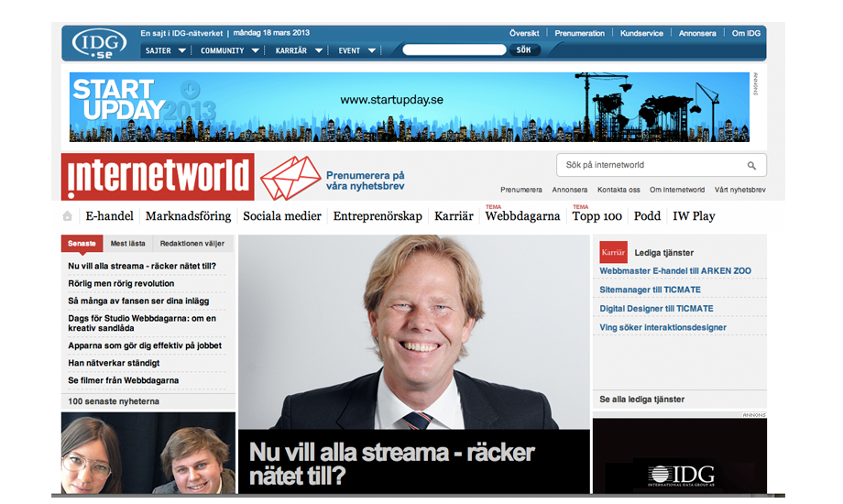843x504 pixels.
Task: Expand the COMMUNITY dropdown menu
Action: [230, 50]
